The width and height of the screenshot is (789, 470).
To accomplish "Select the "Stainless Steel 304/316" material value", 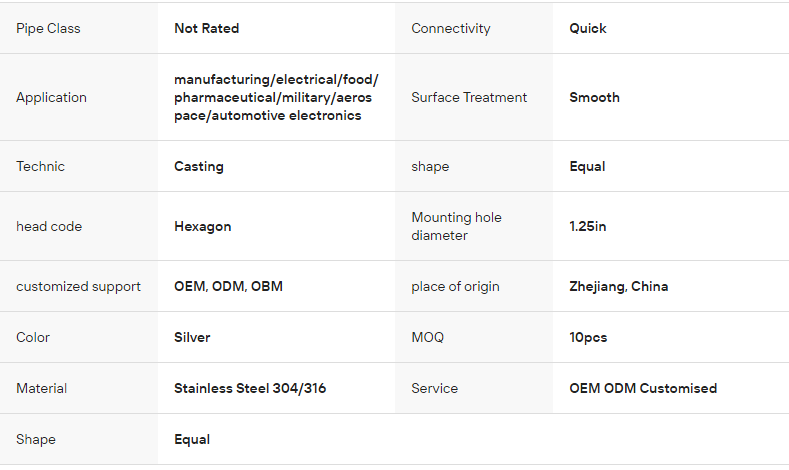I will point(249,388).
